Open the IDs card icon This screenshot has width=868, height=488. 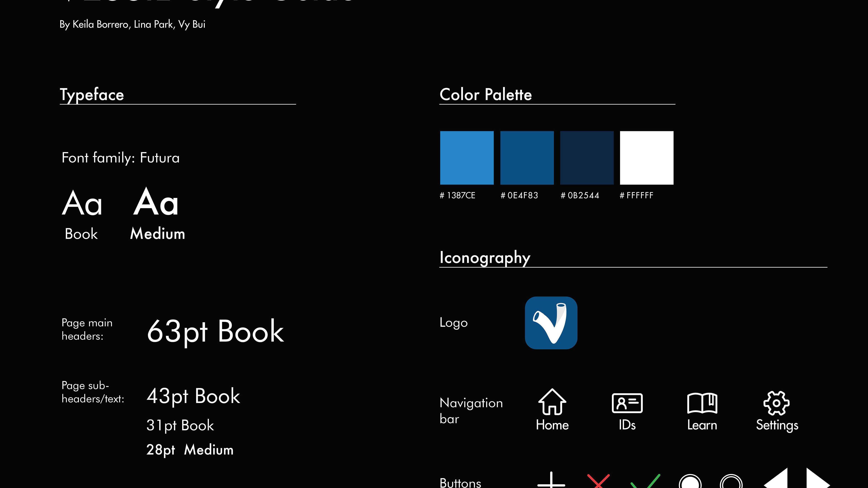tap(627, 403)
